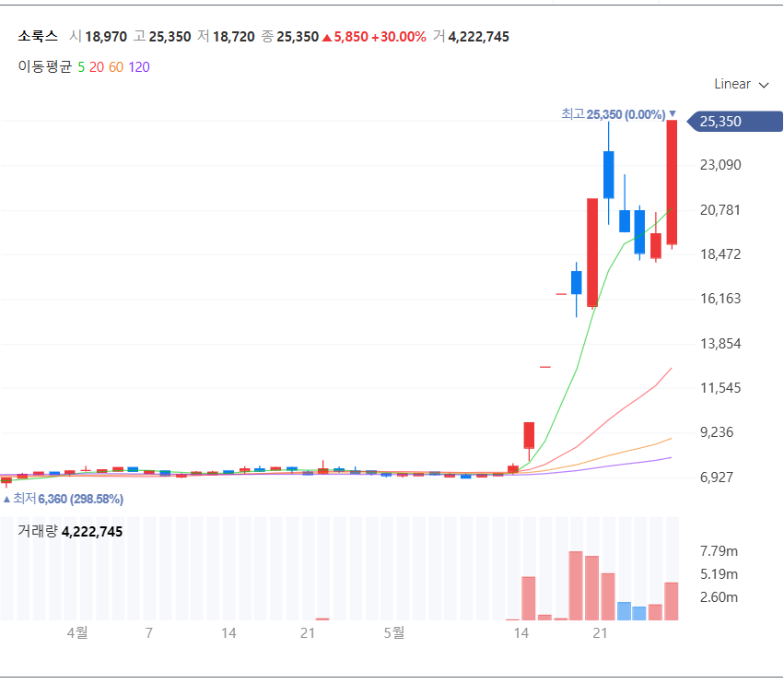Select the 20-day moving average label
Screen dimensions: 784x684
point(97,67)
